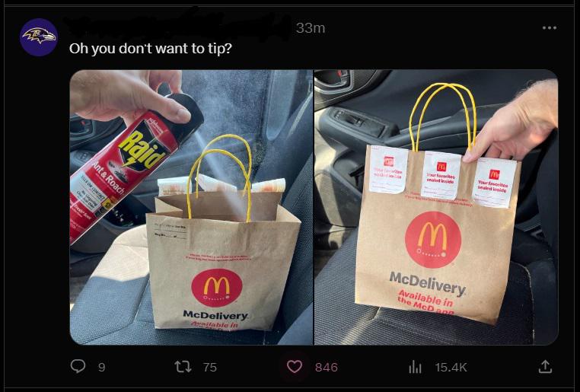Screen dimensions: 580x392
Task: Open the Ravens logo profile avatar
Action: click(x=39, y=37)
